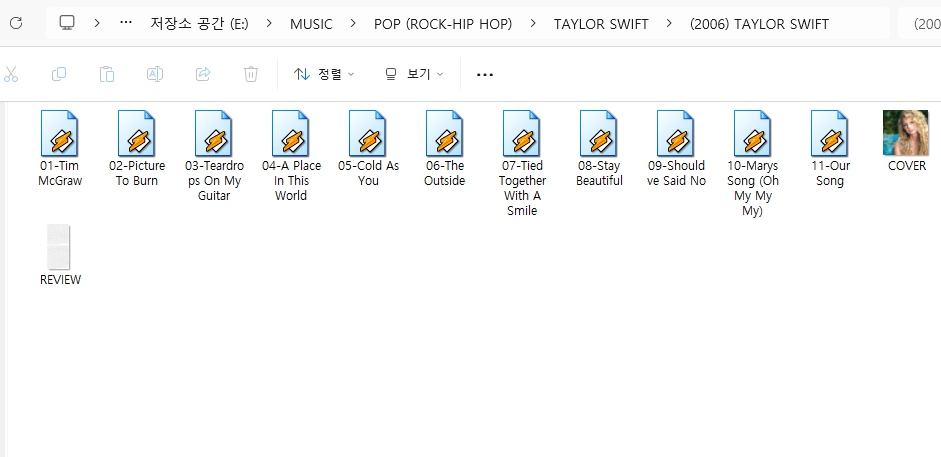Screen dimensions: 941x457
Task: Click the This PC monitor icon
Action: [x=67, y=23]
